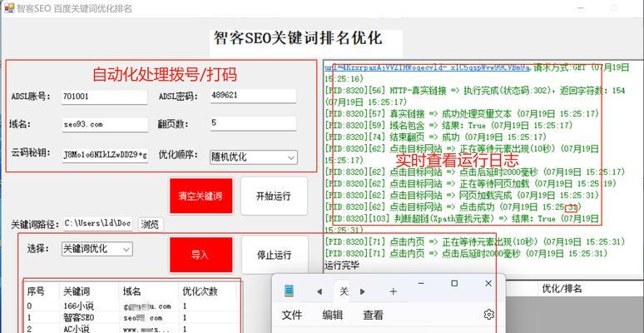This screenshot has height=333, width=644.
Task: Maximize the Notepad window
Action: tap(454, 283)
